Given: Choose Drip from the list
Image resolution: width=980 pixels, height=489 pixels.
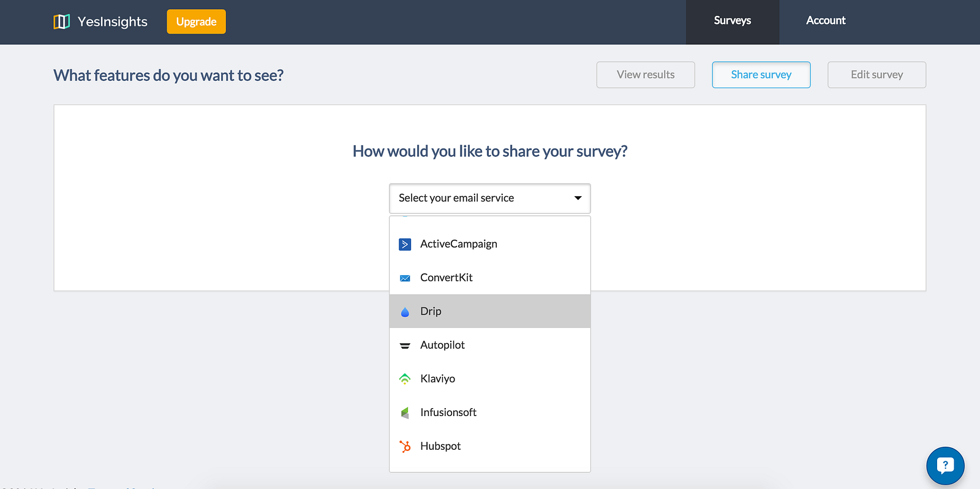Looking at the screenshot, I should (x=490, y=311).
